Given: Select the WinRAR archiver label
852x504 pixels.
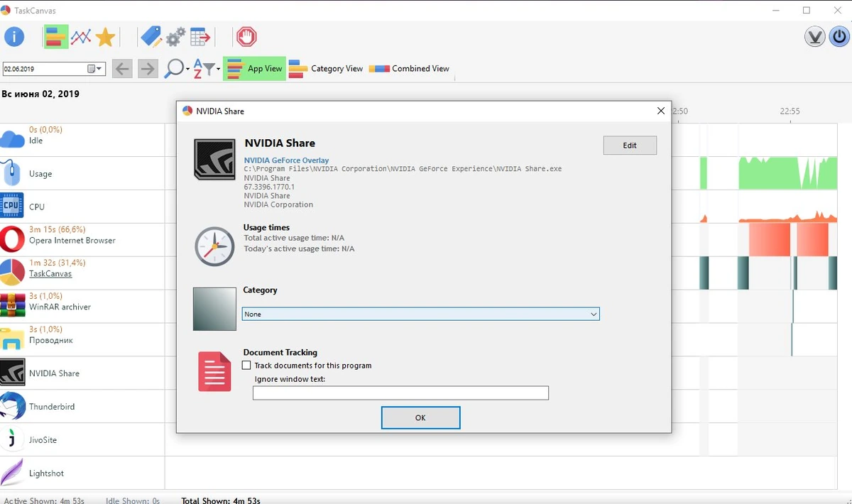Looking at the screenshot, I should 60,307.
